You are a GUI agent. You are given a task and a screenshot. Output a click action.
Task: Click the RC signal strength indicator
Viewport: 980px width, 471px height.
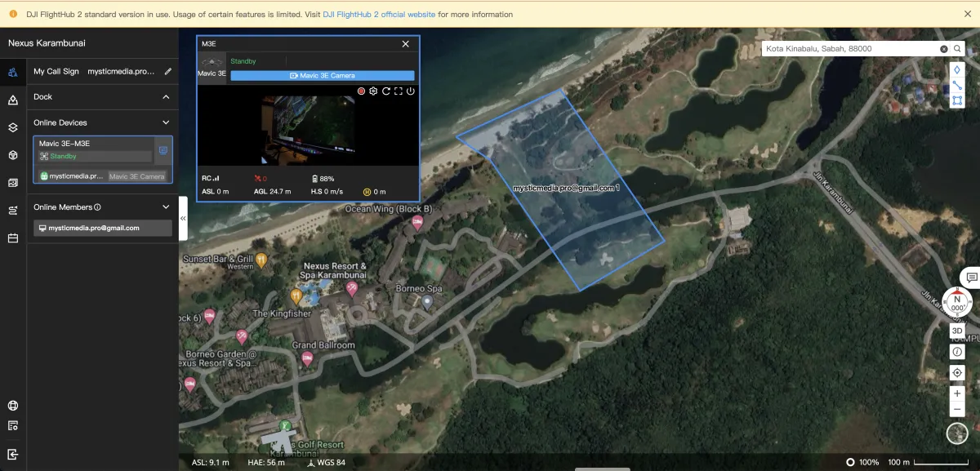tap(211, 178)
